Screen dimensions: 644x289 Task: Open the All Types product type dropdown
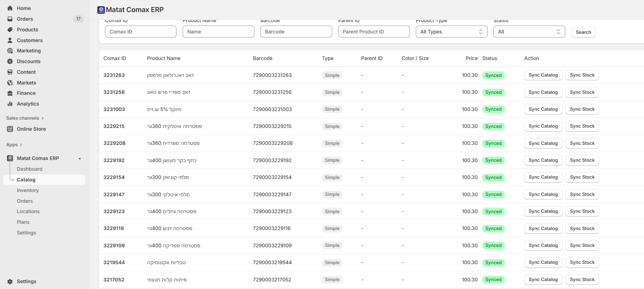[451, 32]
